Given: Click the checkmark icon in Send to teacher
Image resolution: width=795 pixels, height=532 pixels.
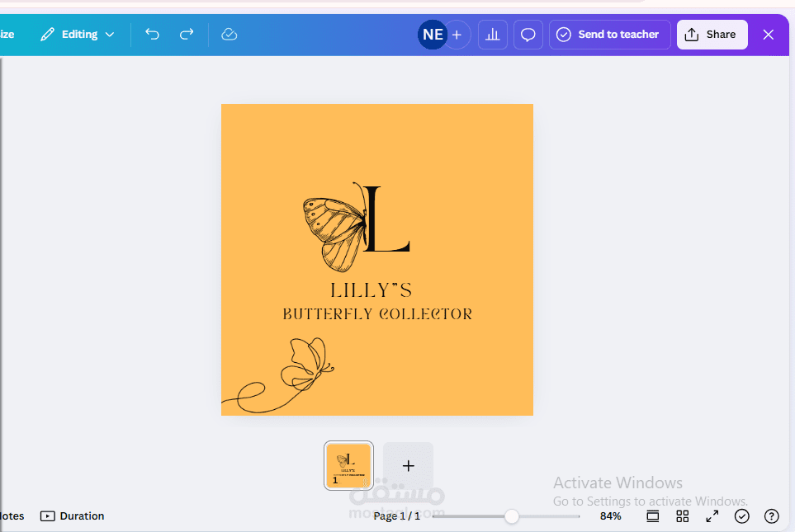Looking at the screenshot, I should point(564,35).
